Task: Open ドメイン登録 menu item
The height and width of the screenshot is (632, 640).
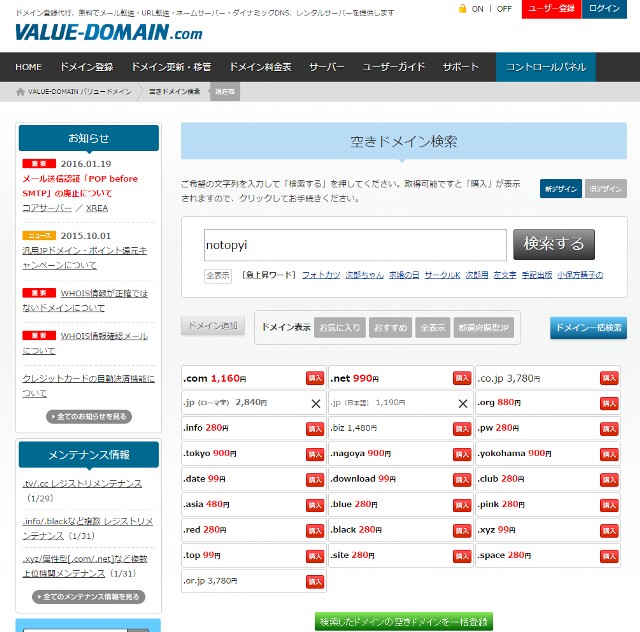Action: pyautogui.click(x=87, y=67)
